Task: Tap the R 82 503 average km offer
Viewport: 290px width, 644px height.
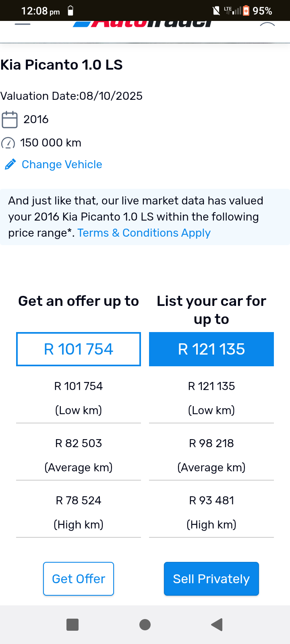Action: click(x=79, y=444)
